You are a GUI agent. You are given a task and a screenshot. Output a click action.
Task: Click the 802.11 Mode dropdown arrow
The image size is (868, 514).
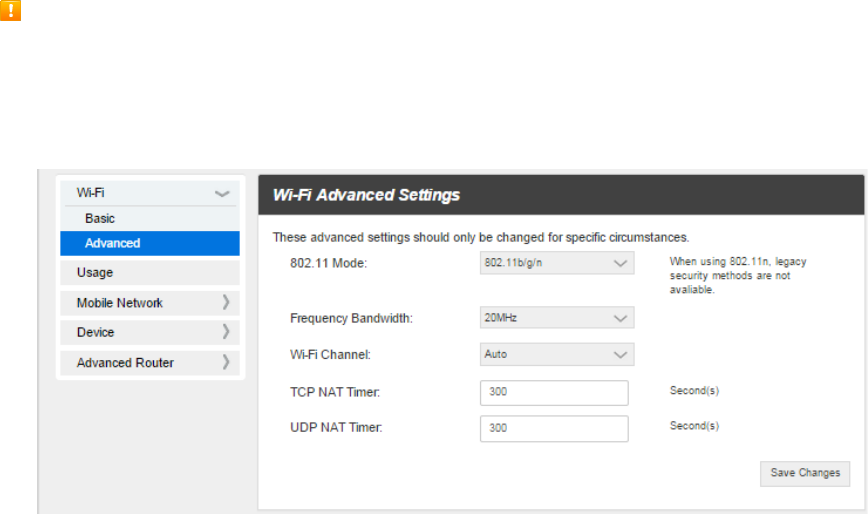click(x=620, y=263)
